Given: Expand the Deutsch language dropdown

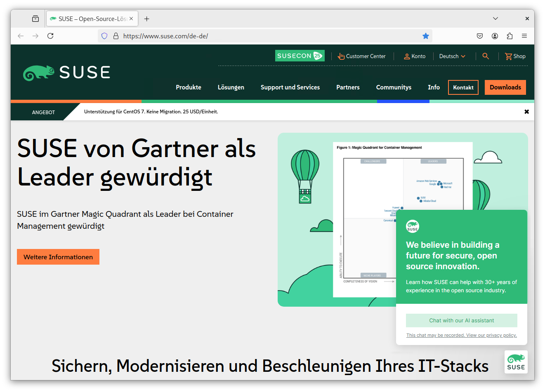Looking at the screenshot, I should click(452, 56).
